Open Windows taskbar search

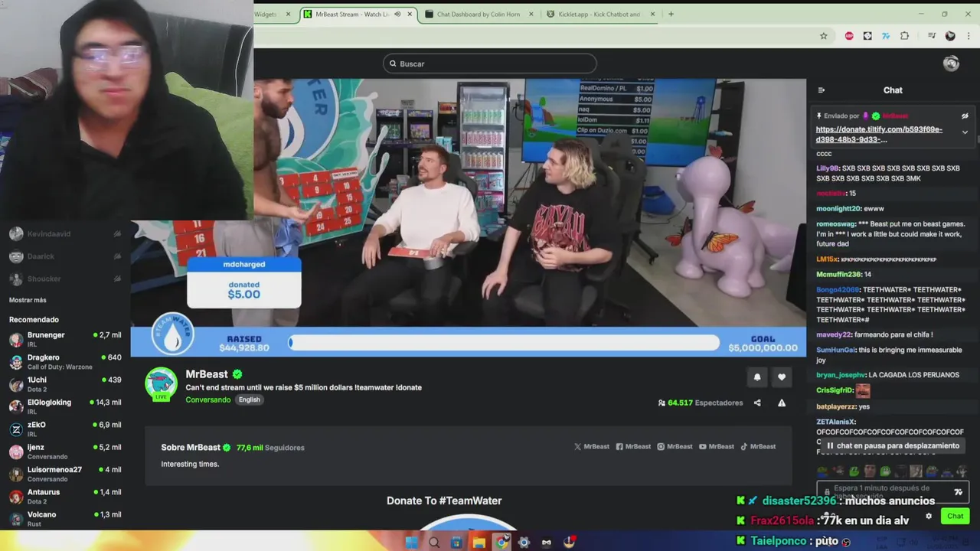pos(434,543)
